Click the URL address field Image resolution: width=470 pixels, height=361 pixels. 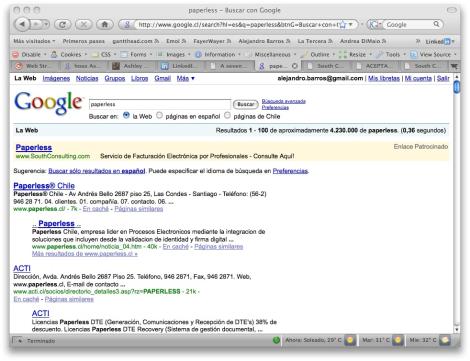[238, 25]
